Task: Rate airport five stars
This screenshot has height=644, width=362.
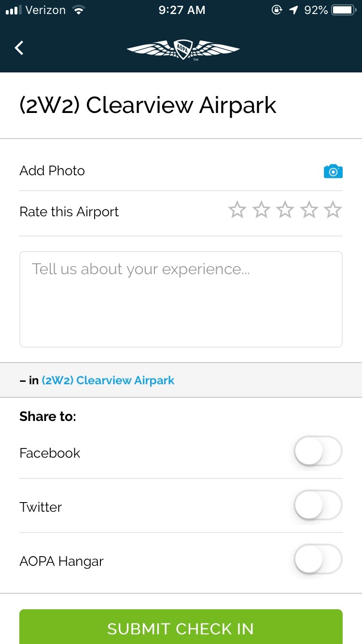Action: [333, 210]
